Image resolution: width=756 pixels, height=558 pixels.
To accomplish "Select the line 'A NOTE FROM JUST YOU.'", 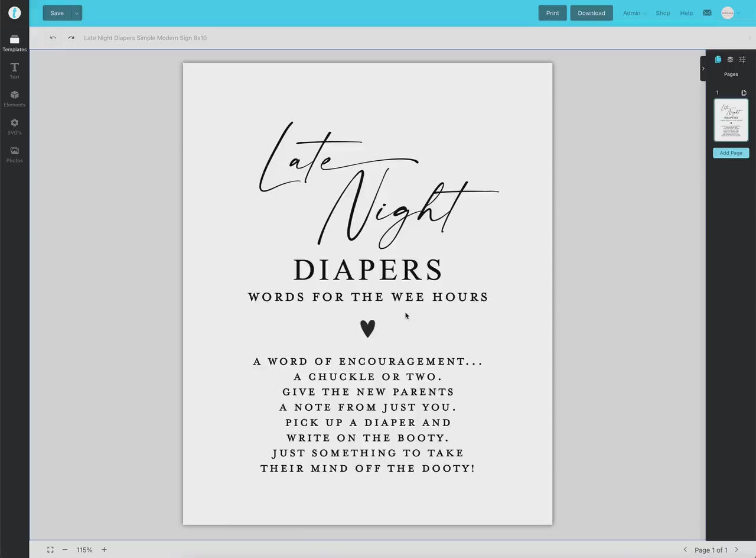I will tap(368, 407).
